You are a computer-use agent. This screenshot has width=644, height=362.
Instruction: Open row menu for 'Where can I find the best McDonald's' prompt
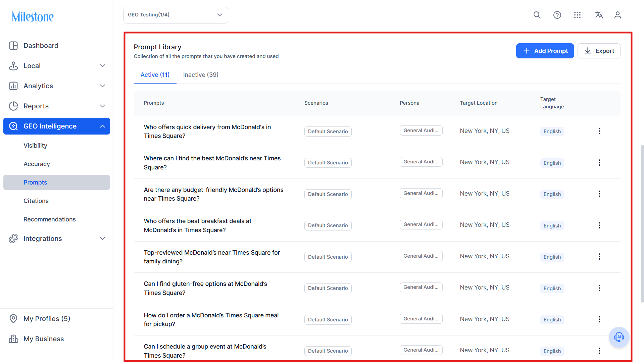point(599,163)
